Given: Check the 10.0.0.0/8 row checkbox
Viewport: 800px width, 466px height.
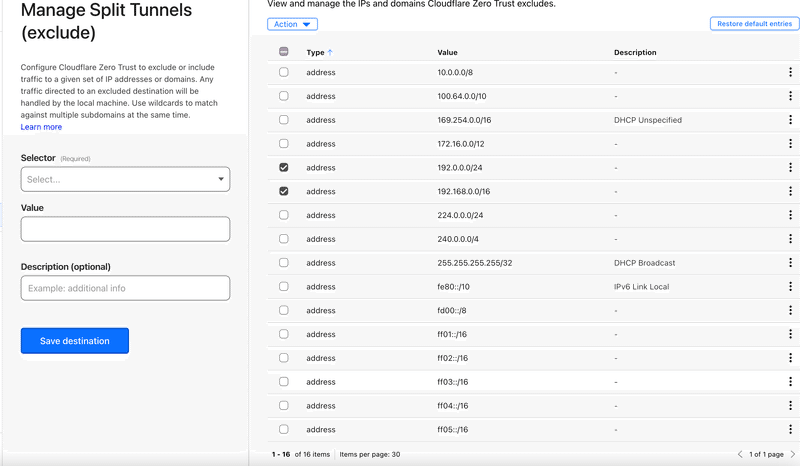Looking at the screenshot, I should [284, 72].
